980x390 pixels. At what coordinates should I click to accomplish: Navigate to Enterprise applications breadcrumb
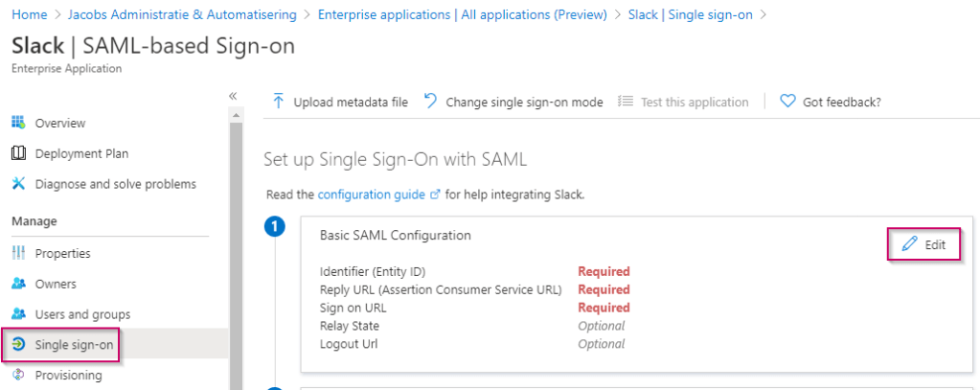tap(462, 14)
